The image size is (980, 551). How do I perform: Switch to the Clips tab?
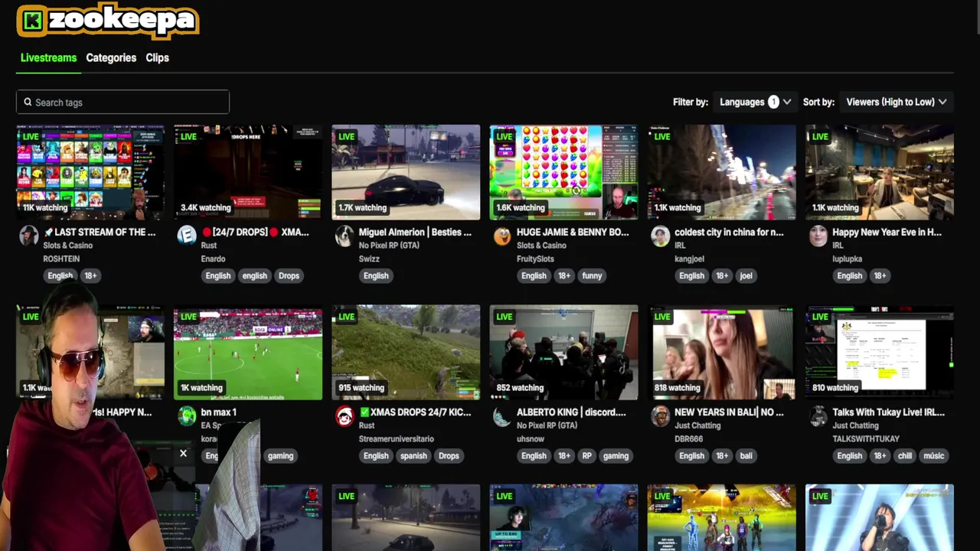coord(157,58)
